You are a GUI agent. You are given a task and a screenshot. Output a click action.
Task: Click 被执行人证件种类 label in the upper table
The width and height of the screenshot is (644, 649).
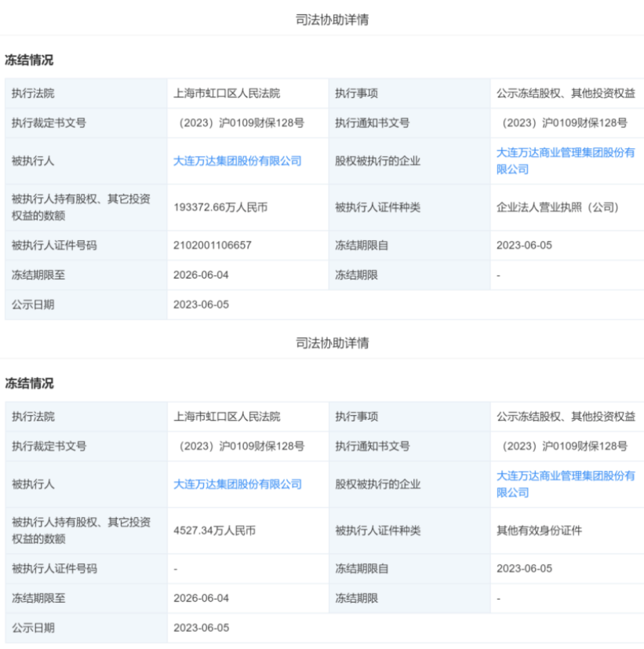pos(377,207)
